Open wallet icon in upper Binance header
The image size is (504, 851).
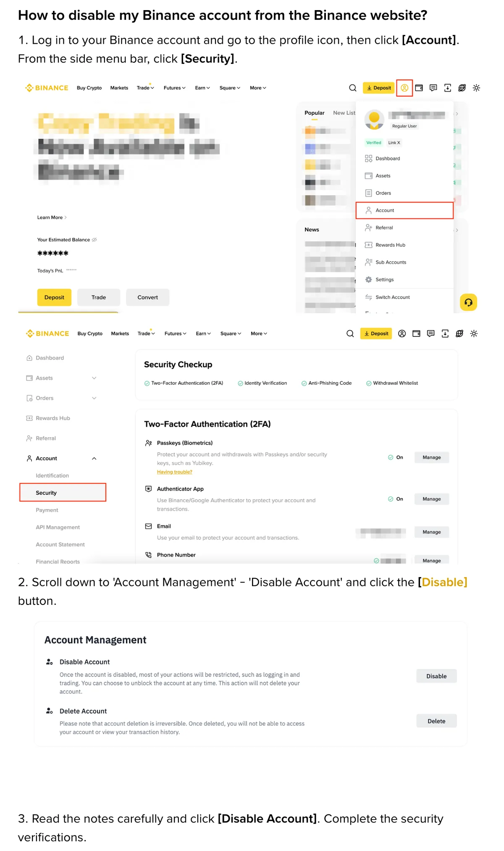pos(419,88)
